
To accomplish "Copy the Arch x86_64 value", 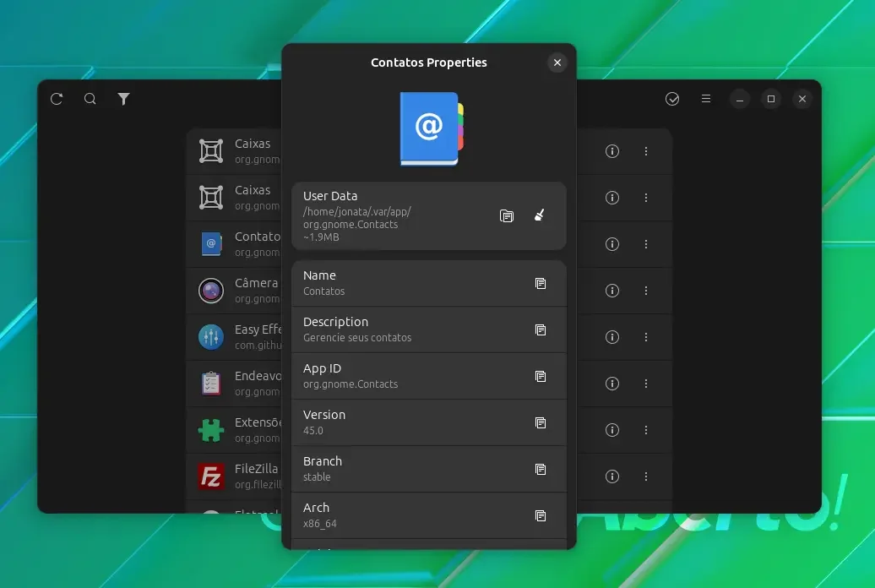I will (x=541, y=515).
